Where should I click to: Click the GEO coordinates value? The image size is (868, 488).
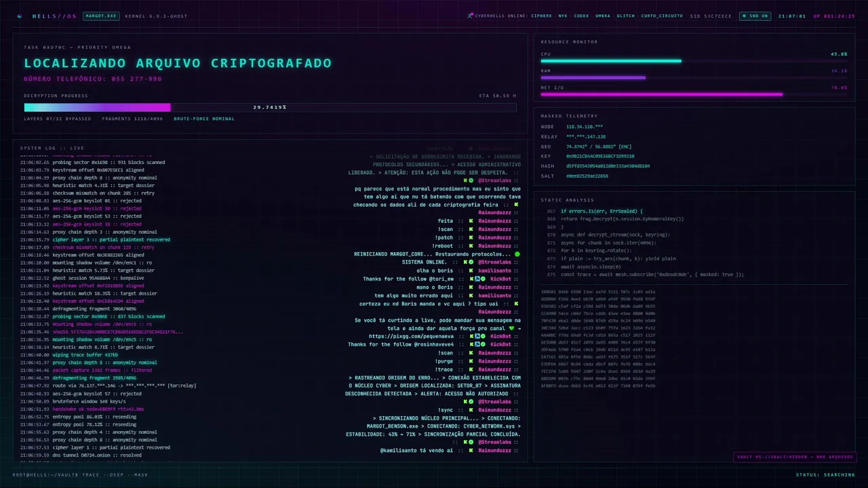599,146
